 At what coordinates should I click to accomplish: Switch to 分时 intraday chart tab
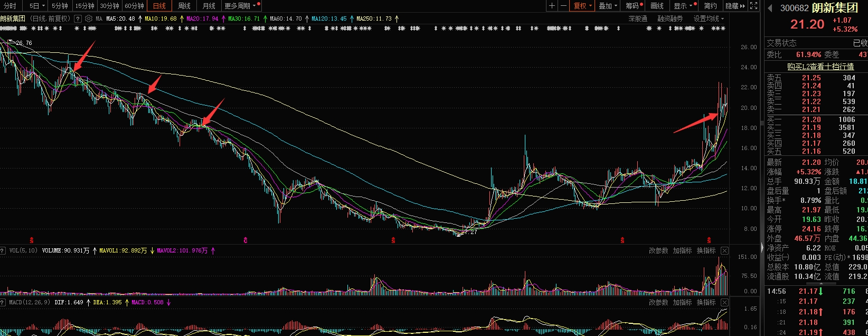[10, 6]
